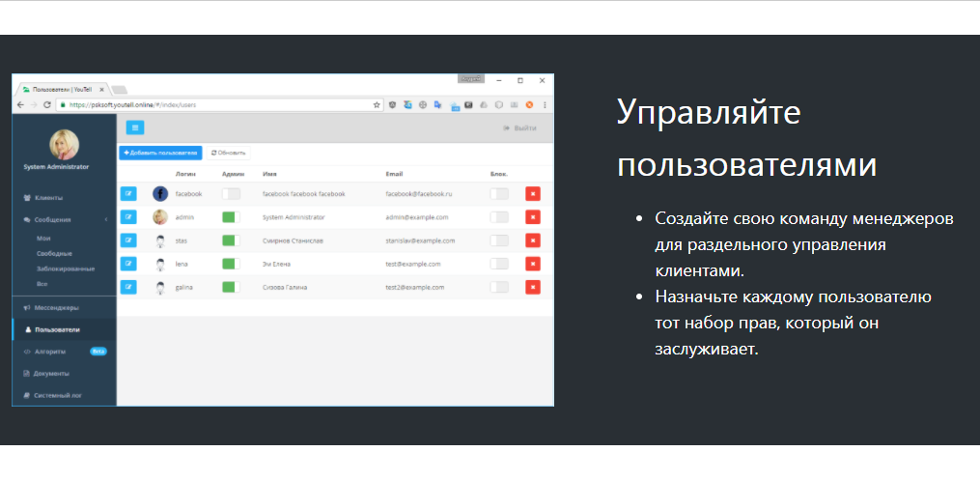Delete the stas user with red X
This screenshot has width=980, height=480.
[533, 240]
